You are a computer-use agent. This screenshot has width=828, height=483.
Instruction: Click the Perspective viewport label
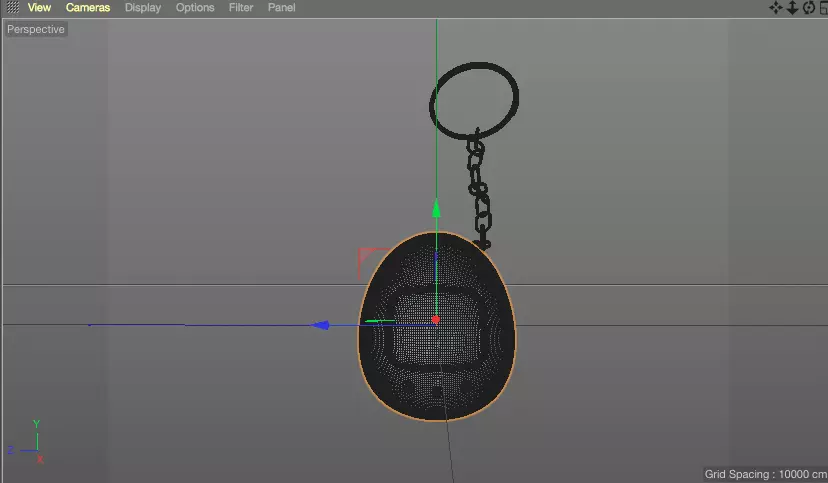tap(35, 29)
